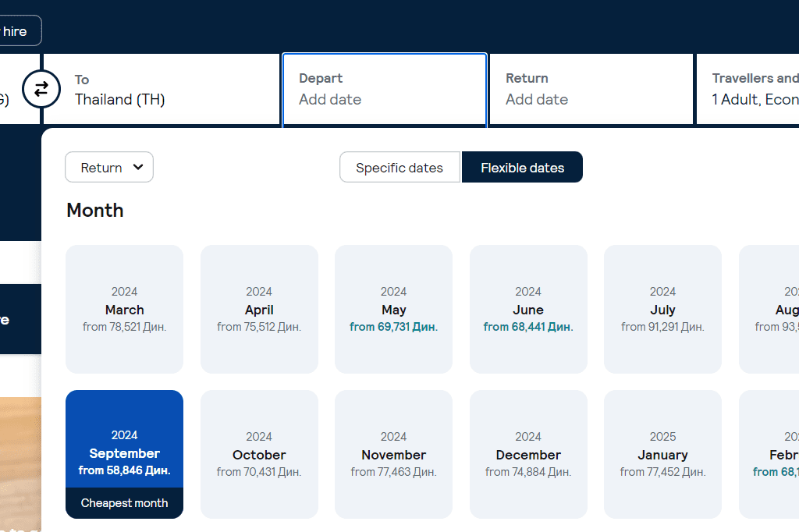Click the Return date field
799x532 pixels.
point(591,89)
